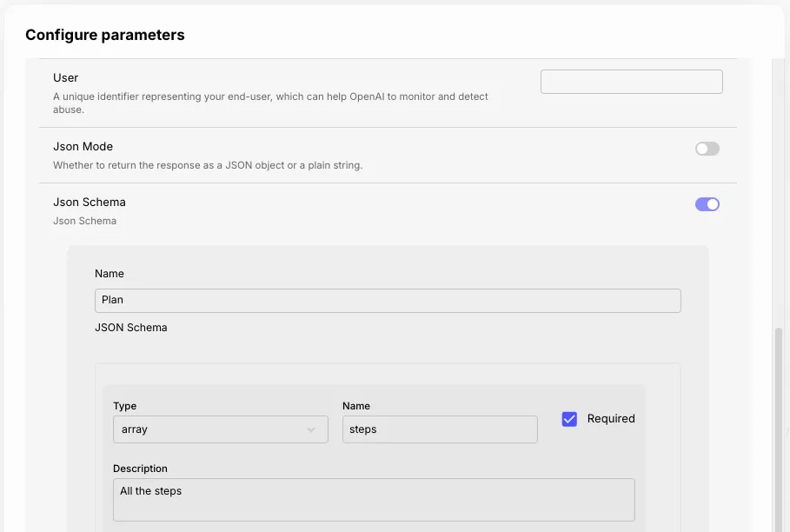Viewport: 790px width, 532px height.
Task: Click the Description box with All the steps
Action: tap(374, 499)
